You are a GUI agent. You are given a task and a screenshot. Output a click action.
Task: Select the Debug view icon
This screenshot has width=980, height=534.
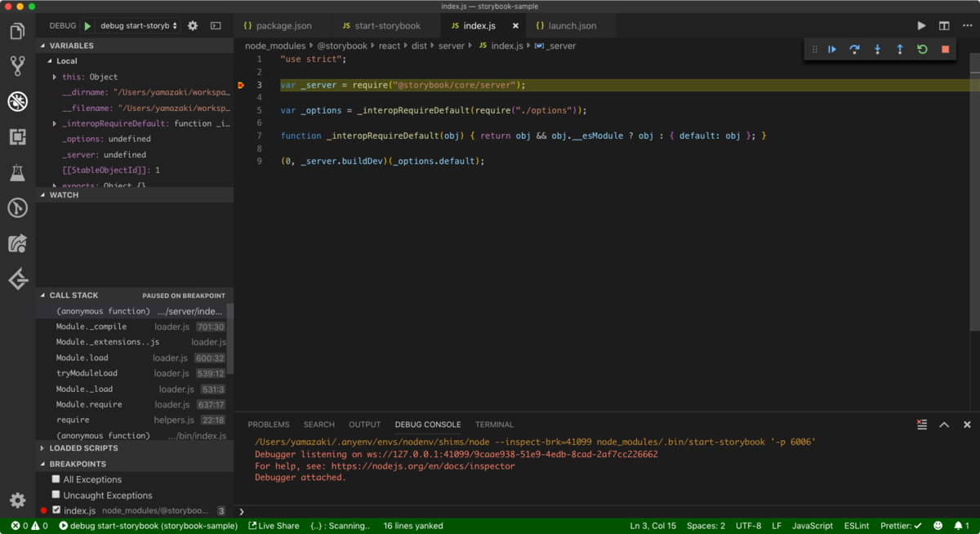[x=17, y=101]
